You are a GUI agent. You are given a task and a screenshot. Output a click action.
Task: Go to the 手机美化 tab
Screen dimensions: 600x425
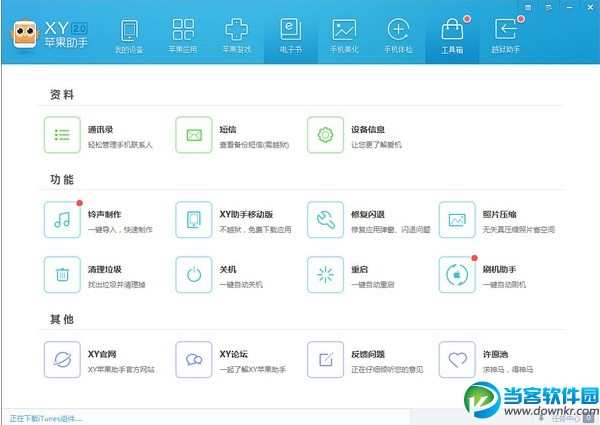[344, 37]
